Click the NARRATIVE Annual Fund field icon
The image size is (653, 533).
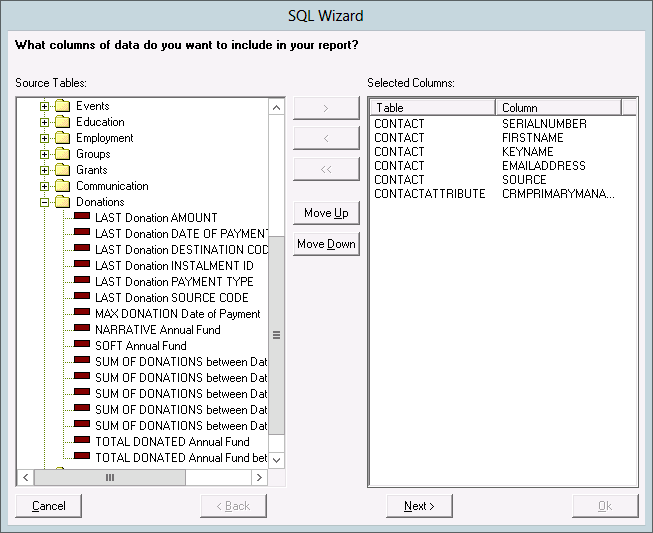[81, 330]
